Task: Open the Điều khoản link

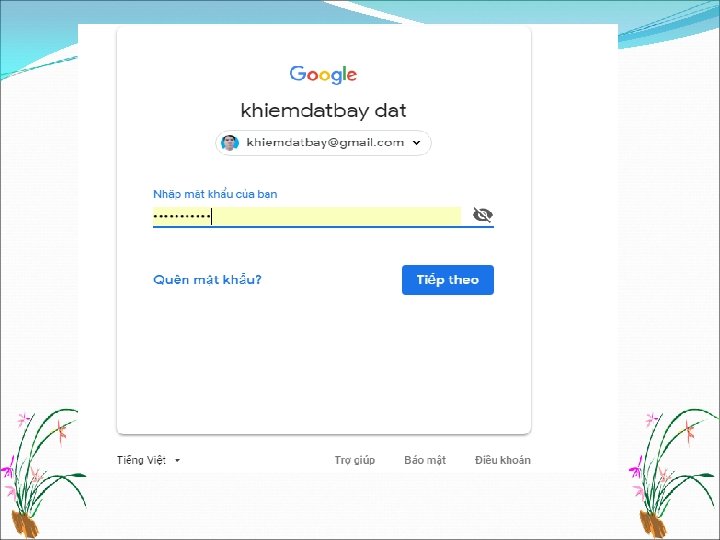Action: (503, 460)
